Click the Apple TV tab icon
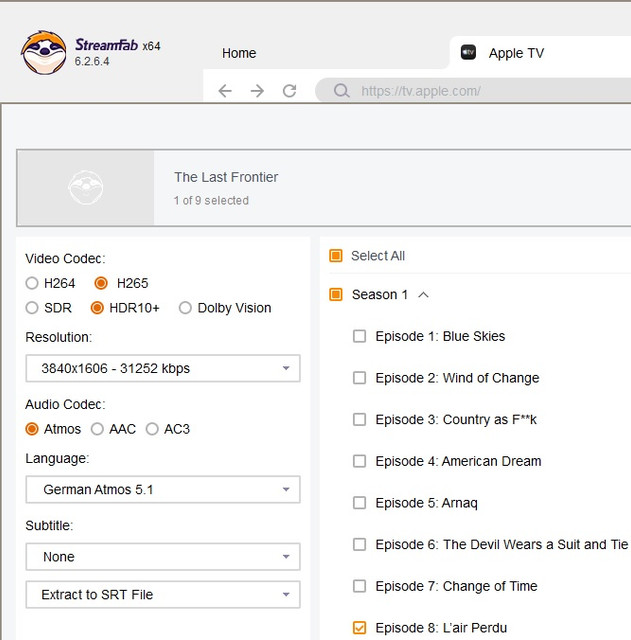Screen dimensions: 631x640 pos(468,53)
